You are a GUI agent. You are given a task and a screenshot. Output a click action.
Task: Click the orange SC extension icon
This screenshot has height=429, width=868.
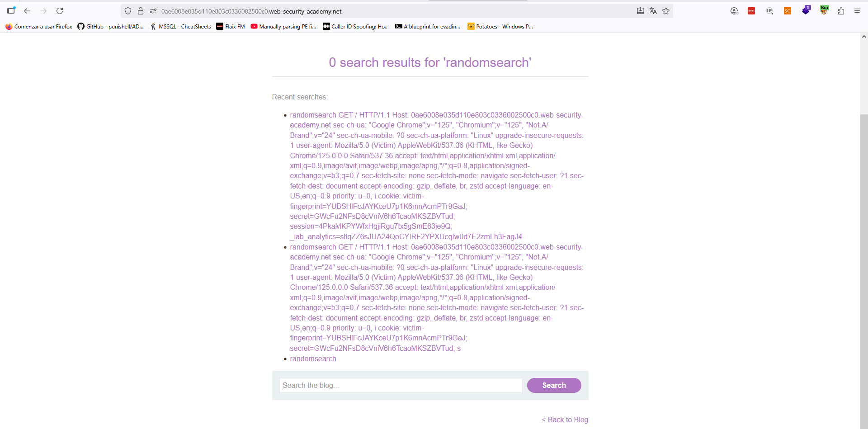pyautogui.click(x=788, y=11)
